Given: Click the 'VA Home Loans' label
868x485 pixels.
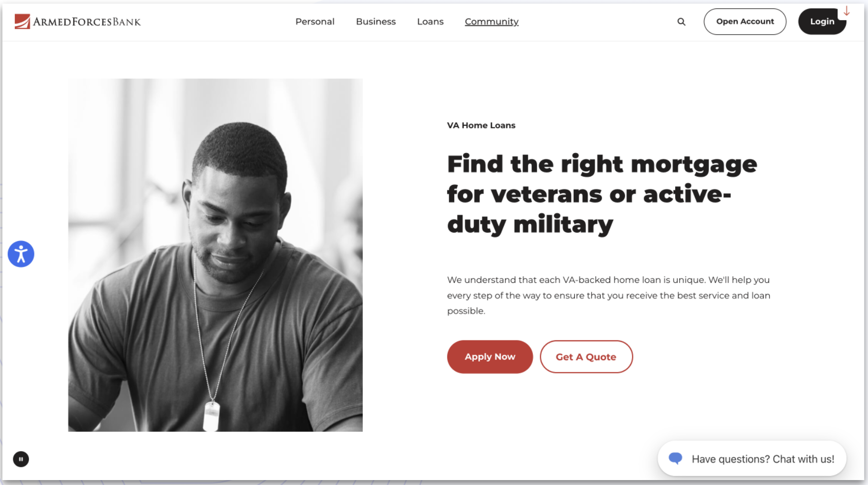Looking at the screenshot, I should (x=481, y=125).
